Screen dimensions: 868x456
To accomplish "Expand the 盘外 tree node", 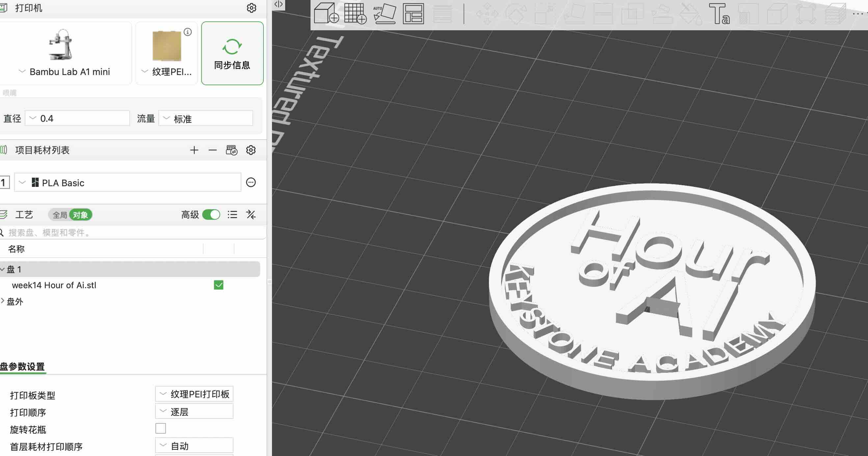I will (3, 301).
